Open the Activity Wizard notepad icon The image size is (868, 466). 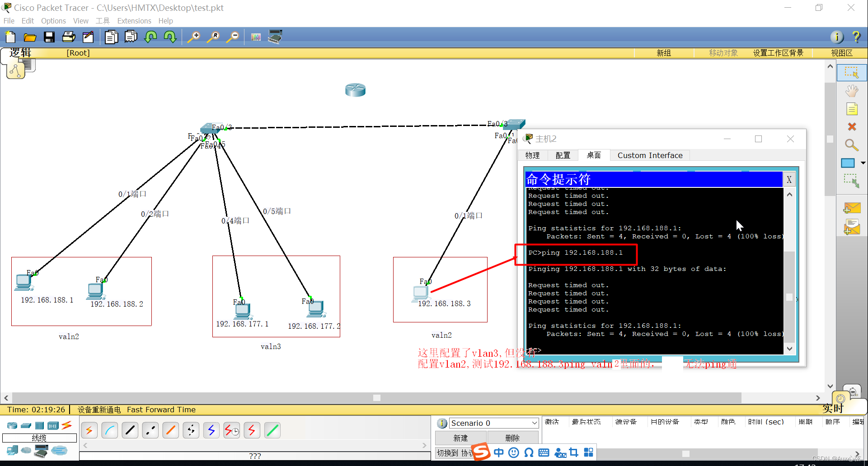(88, 37)
